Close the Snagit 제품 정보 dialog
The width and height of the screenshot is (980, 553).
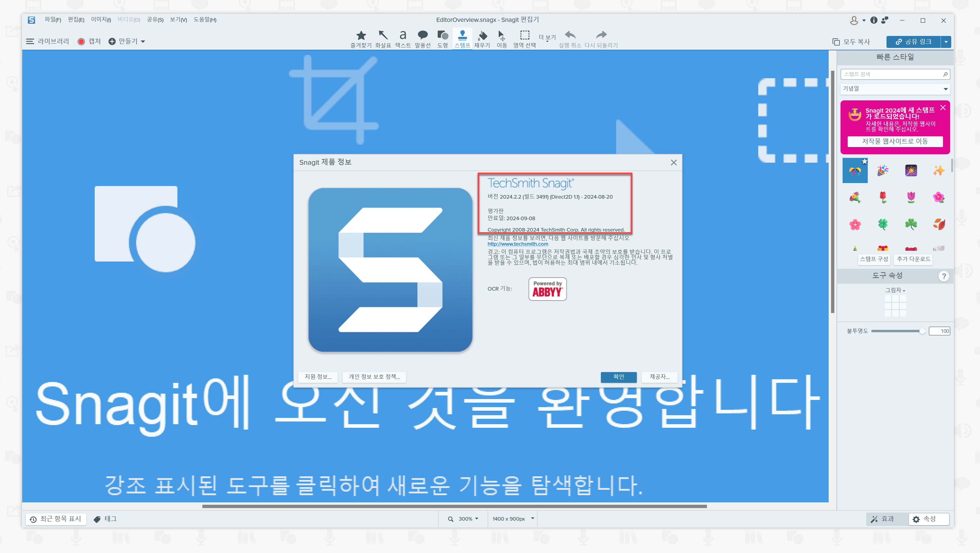point(673,163)
